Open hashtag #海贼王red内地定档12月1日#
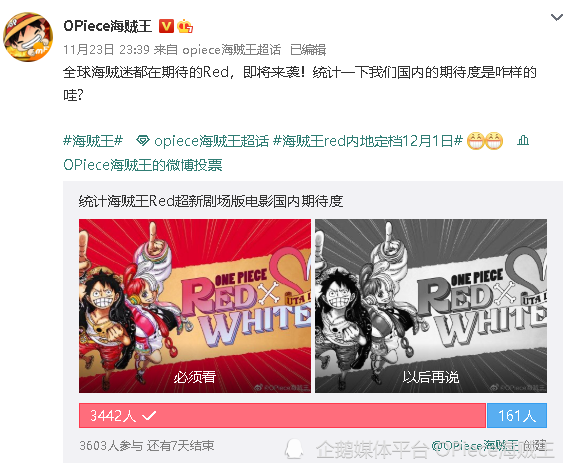Viewport: 567px width, 469px height. tap(367, 141)
